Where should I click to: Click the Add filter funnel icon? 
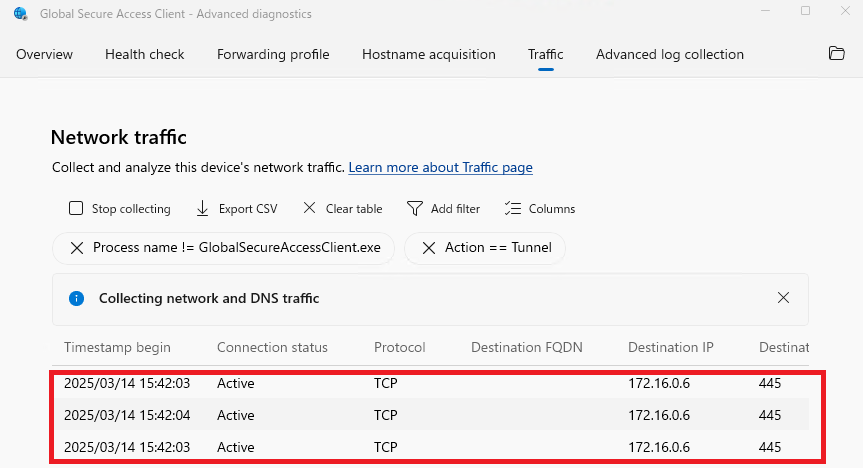415,209
